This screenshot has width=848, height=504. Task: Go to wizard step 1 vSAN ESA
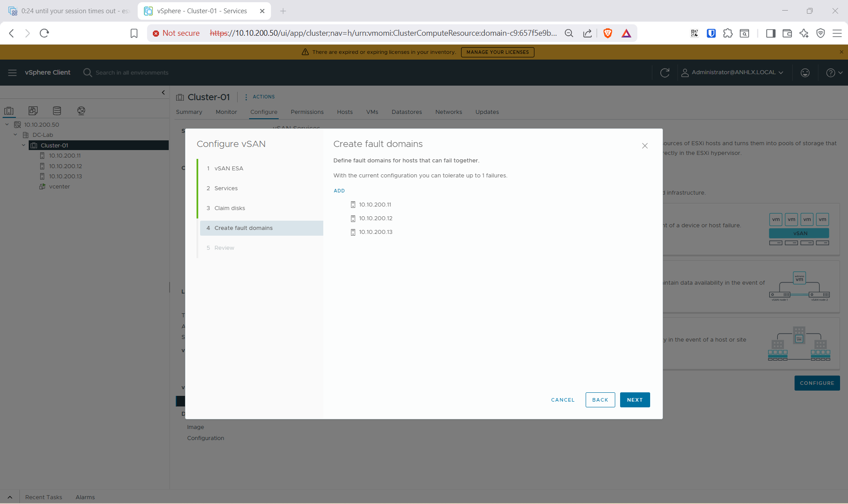tap(261, 168)
